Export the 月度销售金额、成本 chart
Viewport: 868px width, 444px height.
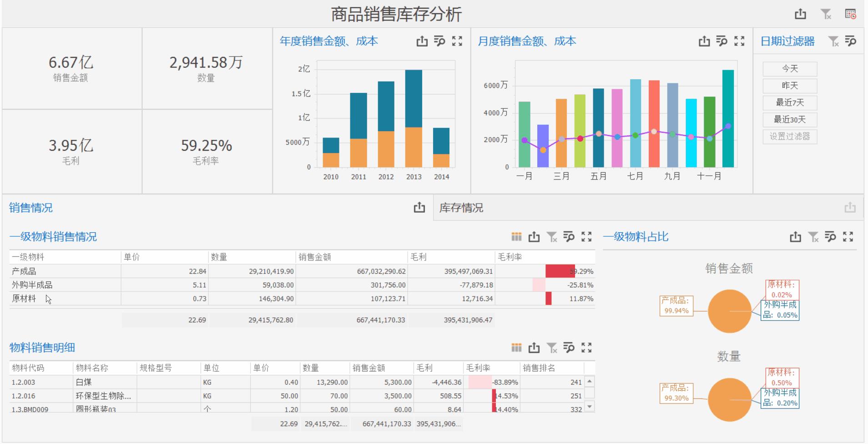point(704,41)
